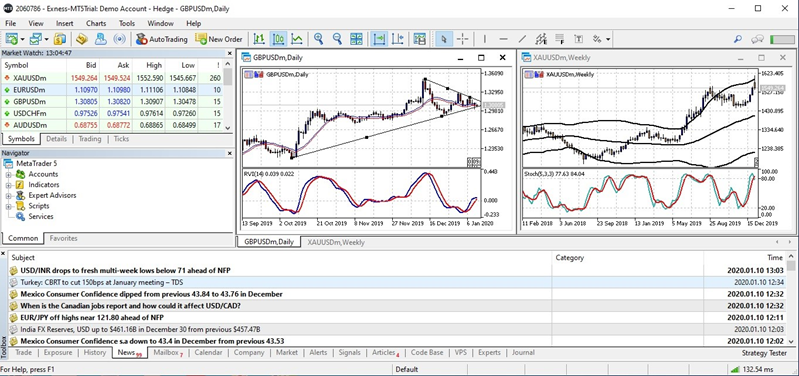Expand the Indicators tree node
The height and width of the screenshot is (376, 799).
tap(8, 185)
